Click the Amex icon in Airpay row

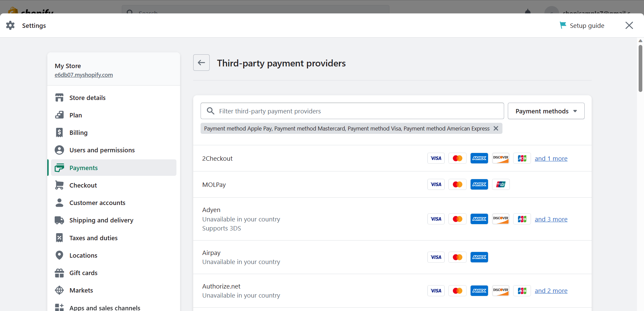click(x=479, y=257)
